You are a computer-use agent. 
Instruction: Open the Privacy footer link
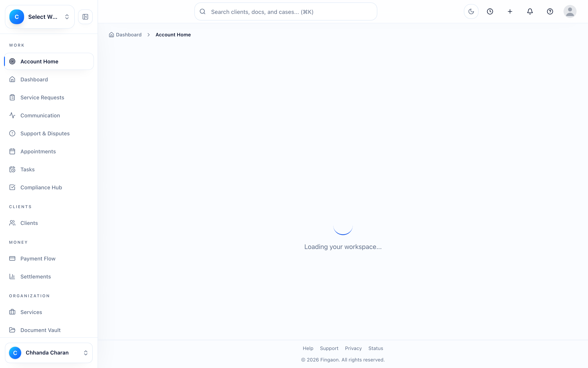click(353, 348)
